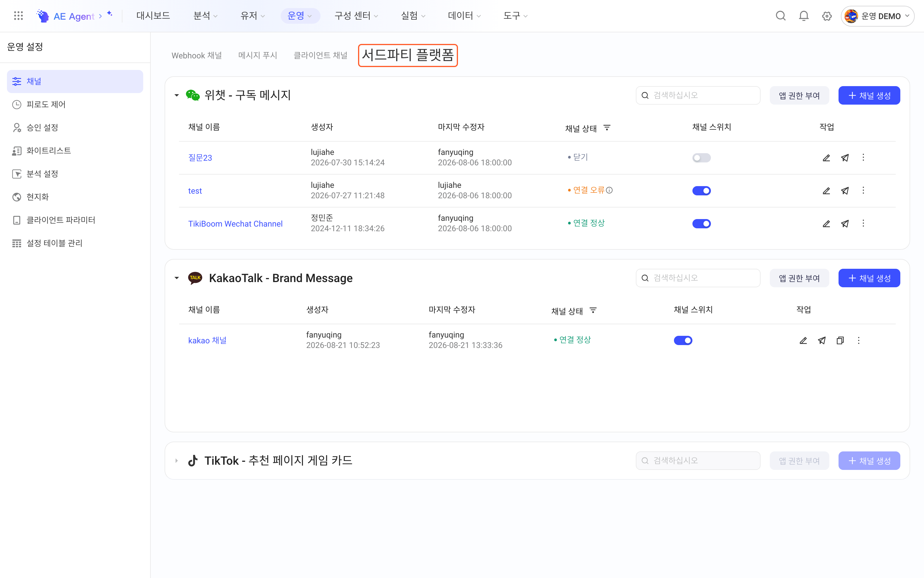Open 설정 테이블 관리 in the sidebar
Viewport: 924px width, 578px height.
75,243
